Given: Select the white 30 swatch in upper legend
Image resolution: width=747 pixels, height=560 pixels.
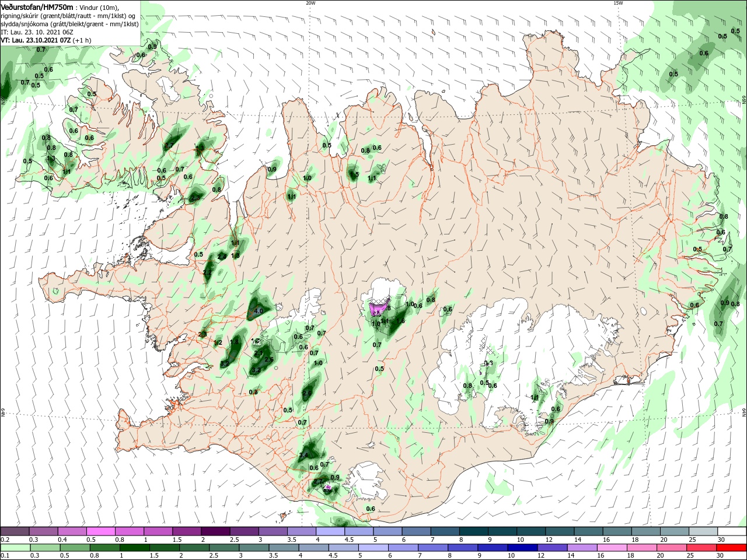Looking at the screenshot, I should point(732,531).
